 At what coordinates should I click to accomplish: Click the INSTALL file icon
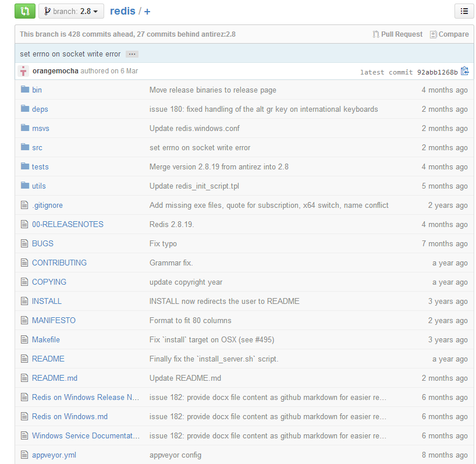point(24,301)
